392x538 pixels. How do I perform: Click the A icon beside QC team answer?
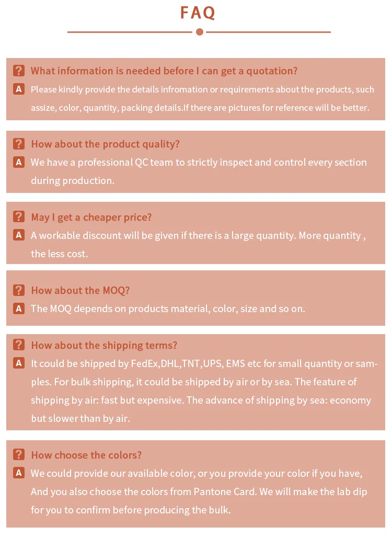[x=19, y=162]
